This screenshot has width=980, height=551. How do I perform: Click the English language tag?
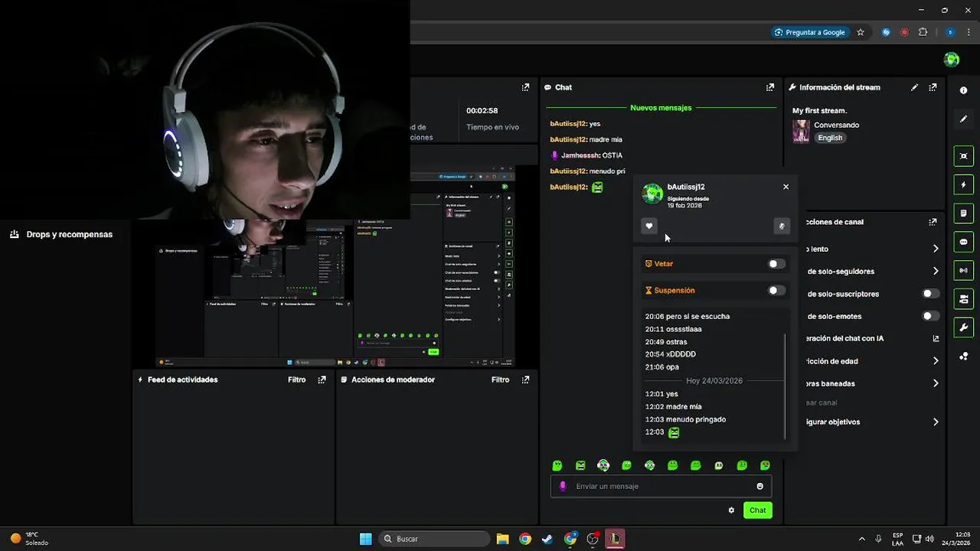point(830,138)
